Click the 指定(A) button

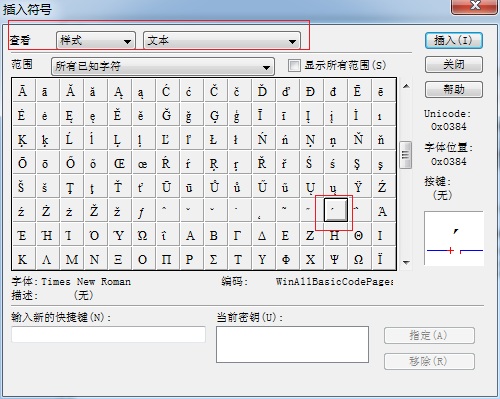point(429,335)
